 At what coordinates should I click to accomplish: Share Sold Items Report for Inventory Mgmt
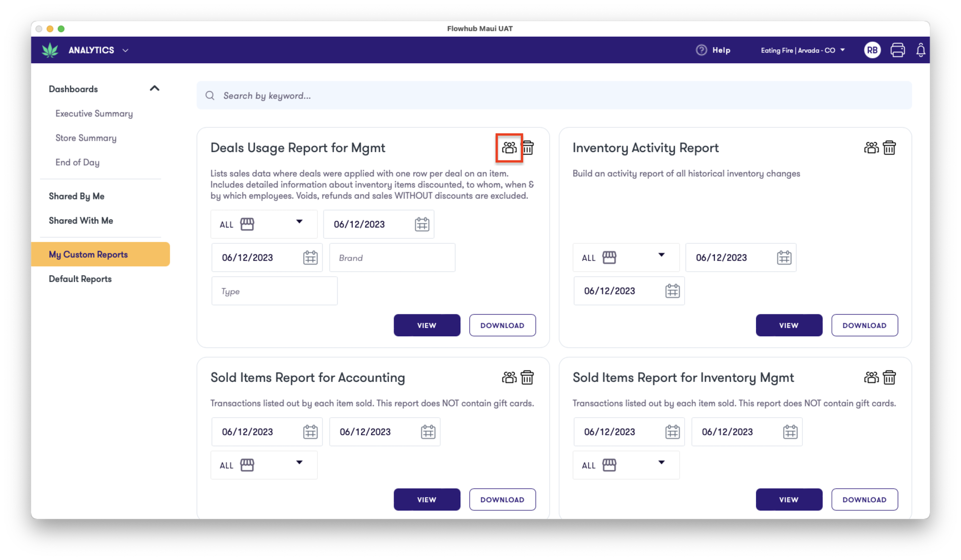[871, 377]
